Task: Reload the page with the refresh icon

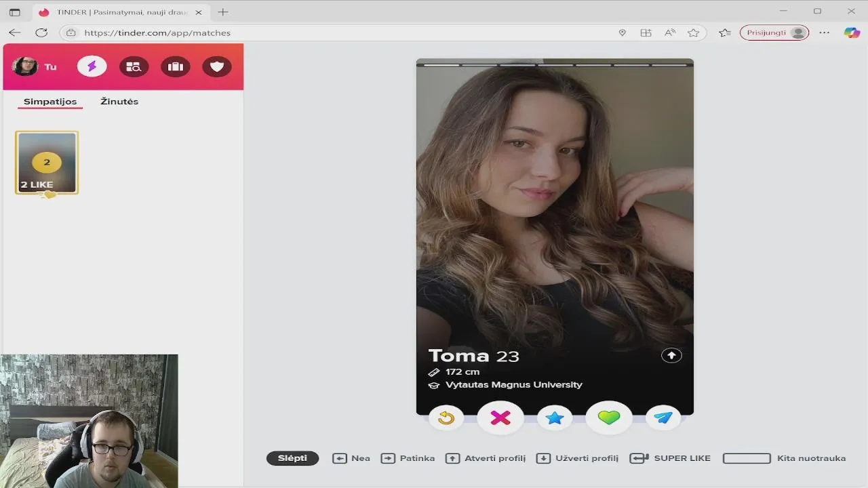Action: [x=41, y=33]
